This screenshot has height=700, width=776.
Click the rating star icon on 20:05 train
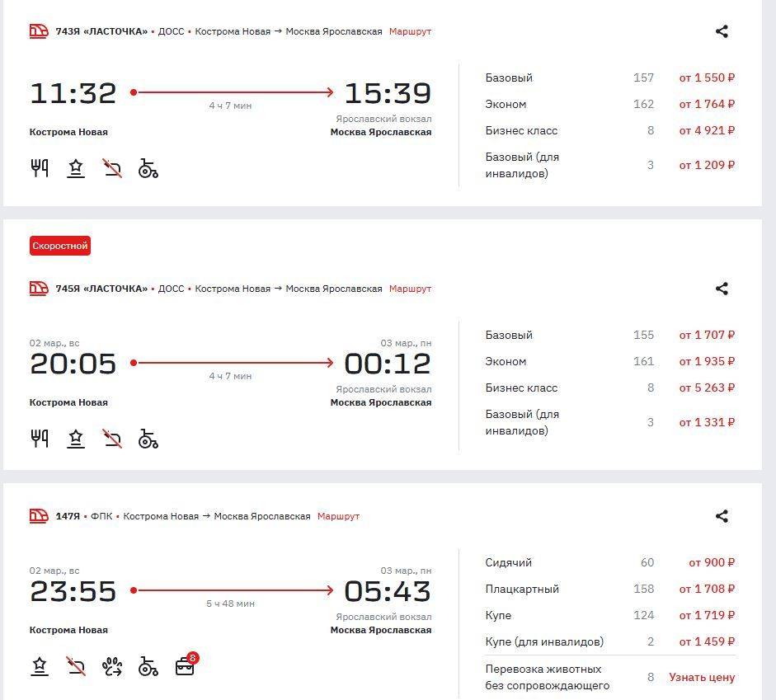[76, 439]
